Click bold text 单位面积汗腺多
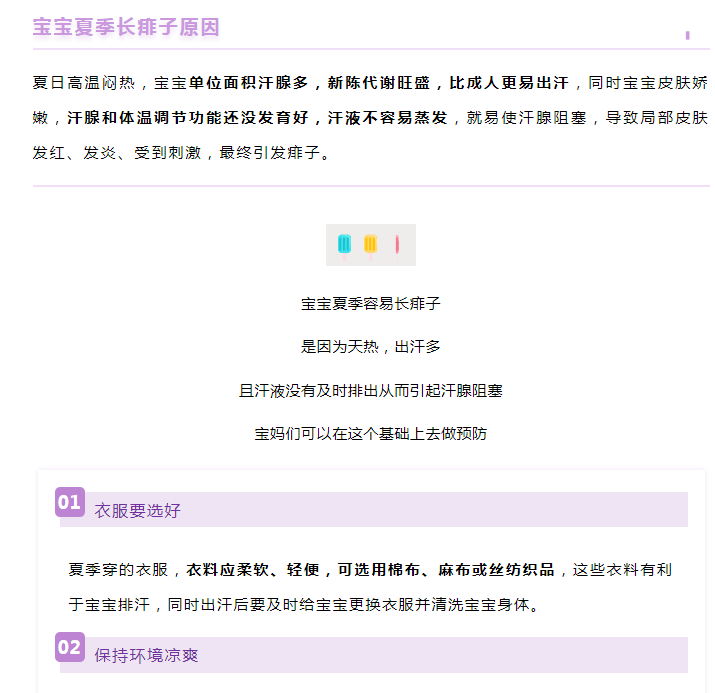The height and width of the screenshot is (693, 715). click(x=249, y=83)
